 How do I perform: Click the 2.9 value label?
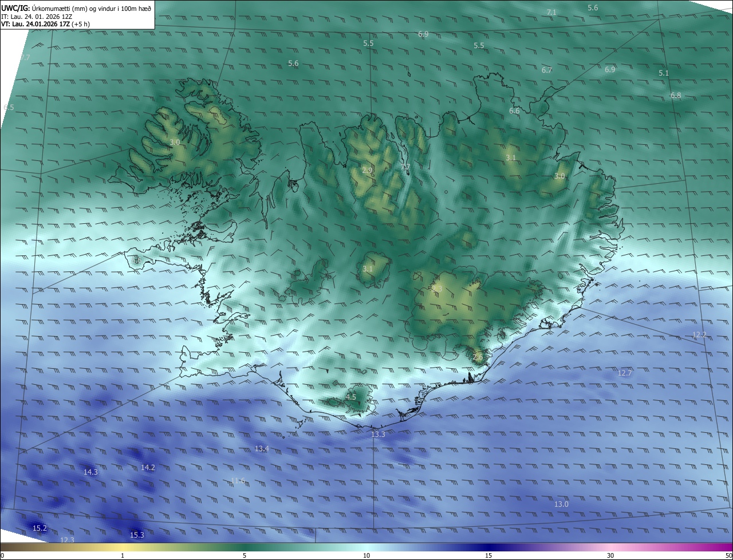367,171
